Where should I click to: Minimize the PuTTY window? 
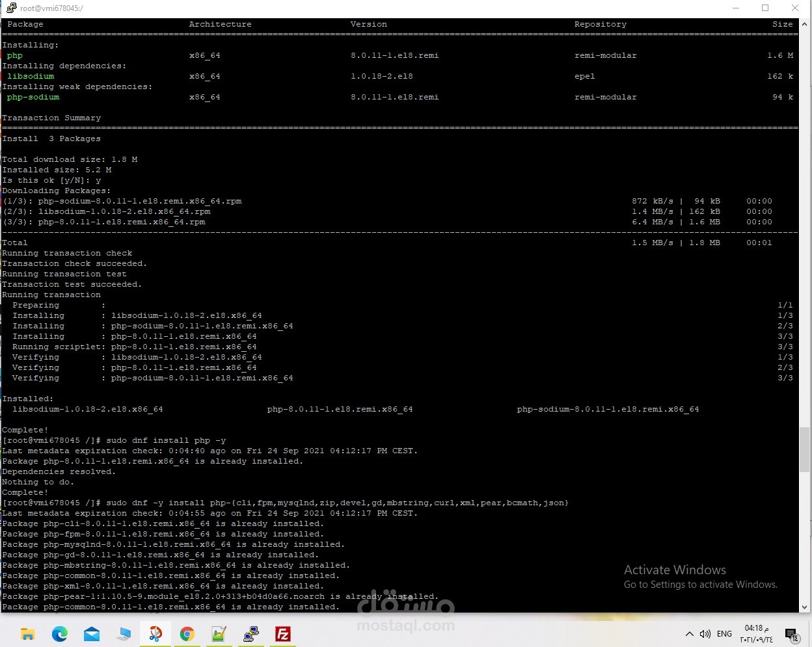click(736, 8)
